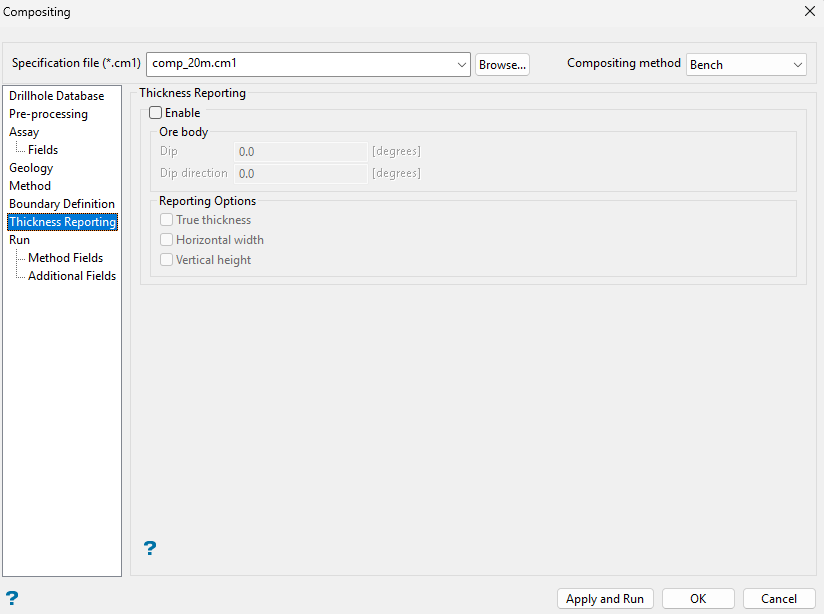Open the Boundary Definition section
Viewport: 824px width, 614px height.
pyautogui.click(x=62, y=203)
